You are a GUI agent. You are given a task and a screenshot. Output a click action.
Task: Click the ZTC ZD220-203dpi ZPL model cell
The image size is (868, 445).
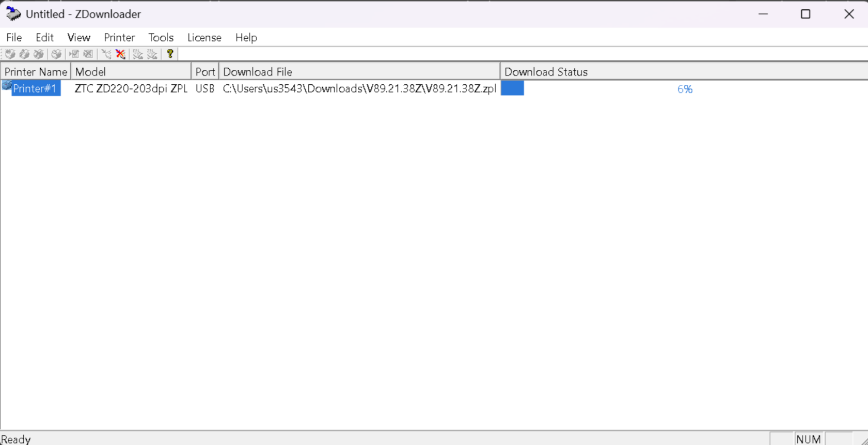(x=131, y=89)
